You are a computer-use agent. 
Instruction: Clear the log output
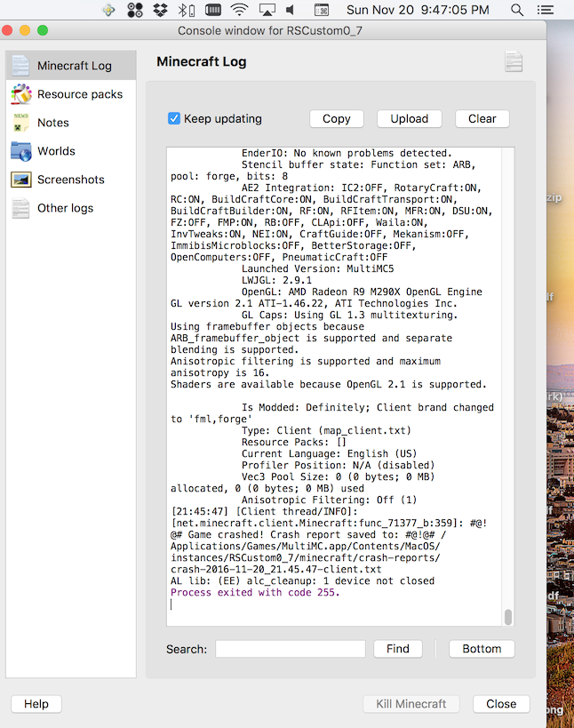[x=482, y=118]
